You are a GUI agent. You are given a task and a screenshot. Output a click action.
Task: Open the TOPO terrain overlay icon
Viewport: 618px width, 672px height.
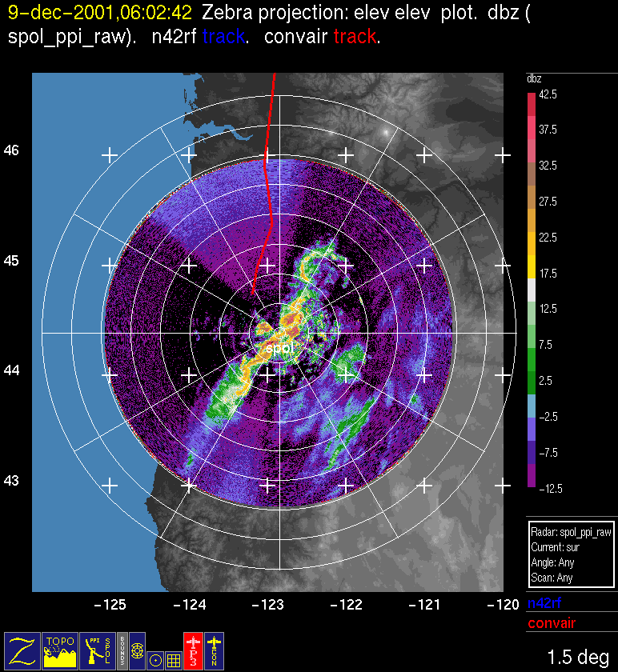tap(60, 650)
